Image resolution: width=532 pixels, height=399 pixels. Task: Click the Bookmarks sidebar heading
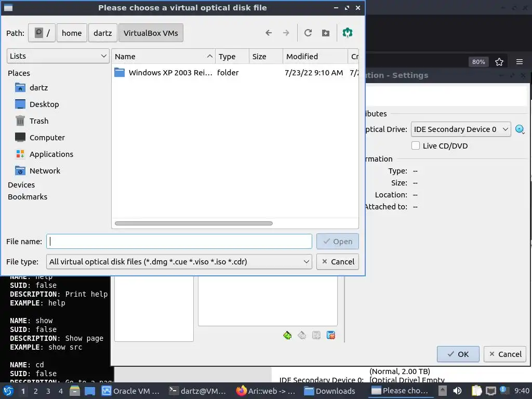28,197
